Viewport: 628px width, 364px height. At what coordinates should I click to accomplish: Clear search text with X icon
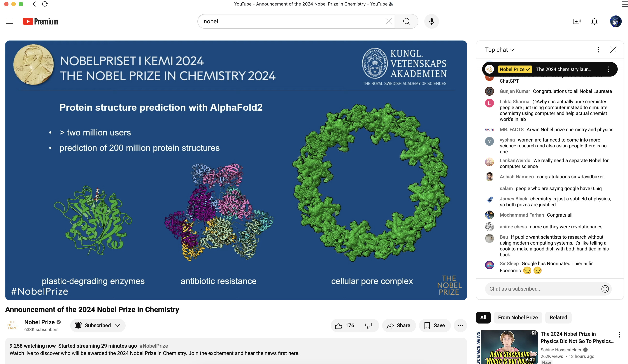pyautogui.click(x=389, y=21)
